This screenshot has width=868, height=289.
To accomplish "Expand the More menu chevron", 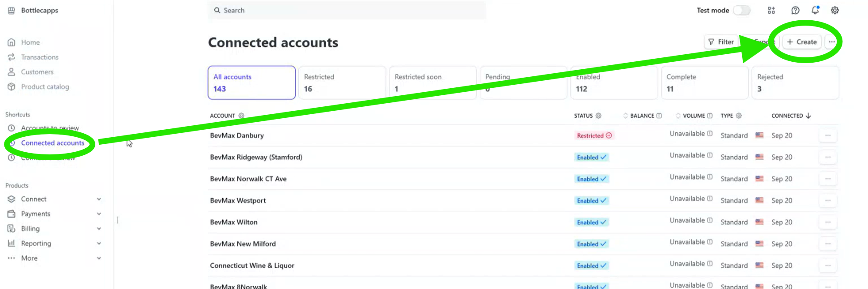I will (99, 258).
